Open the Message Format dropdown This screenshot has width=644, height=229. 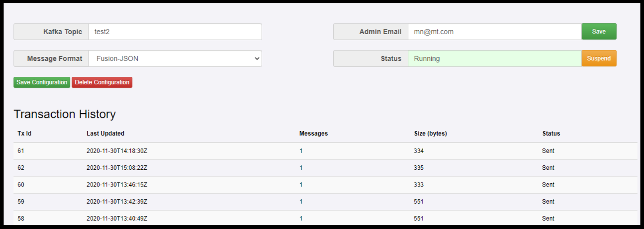[175, 58]
